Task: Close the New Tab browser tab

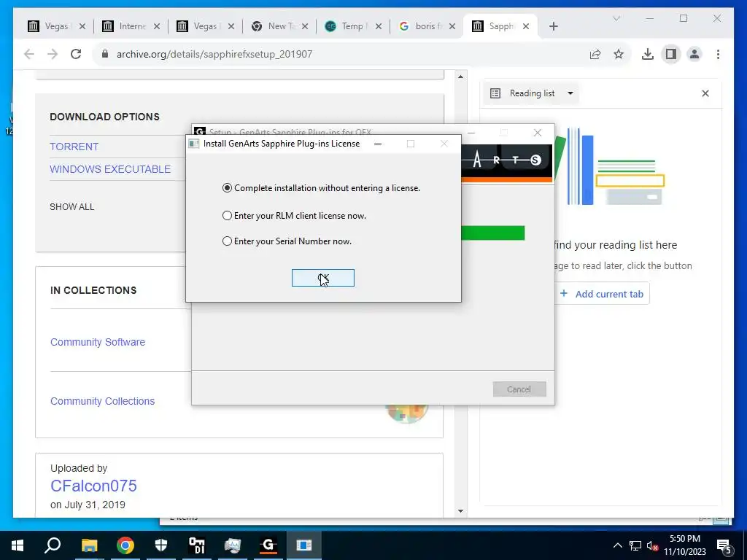Action: [305, 26]
